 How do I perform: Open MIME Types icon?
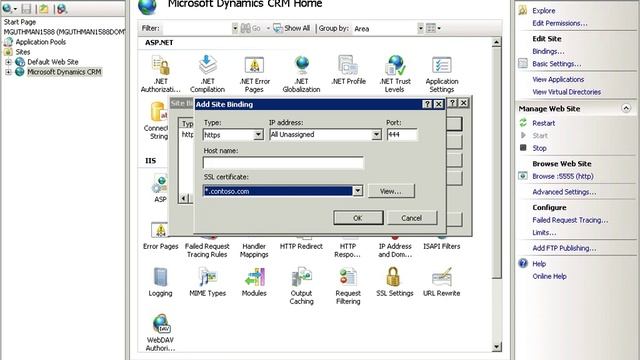208,277
